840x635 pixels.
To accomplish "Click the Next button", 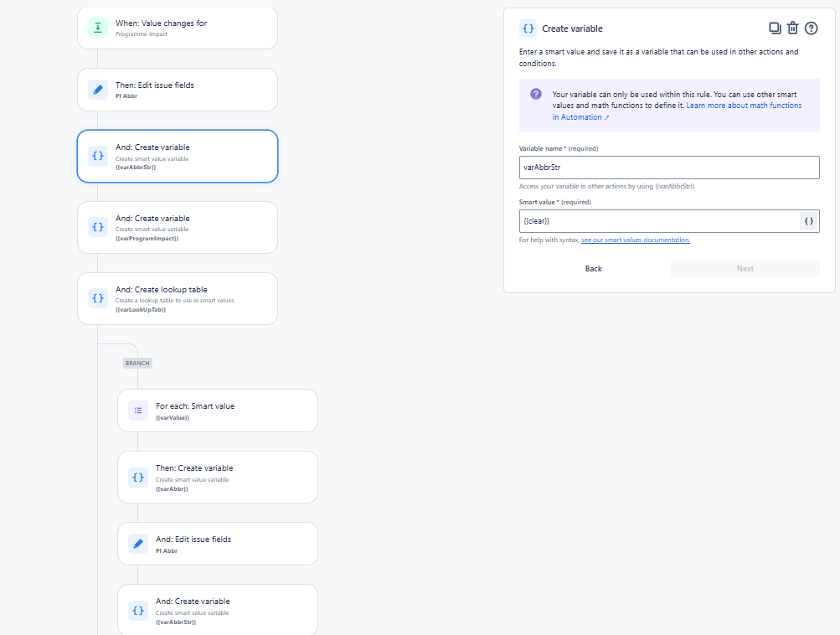I will (745, 268).
